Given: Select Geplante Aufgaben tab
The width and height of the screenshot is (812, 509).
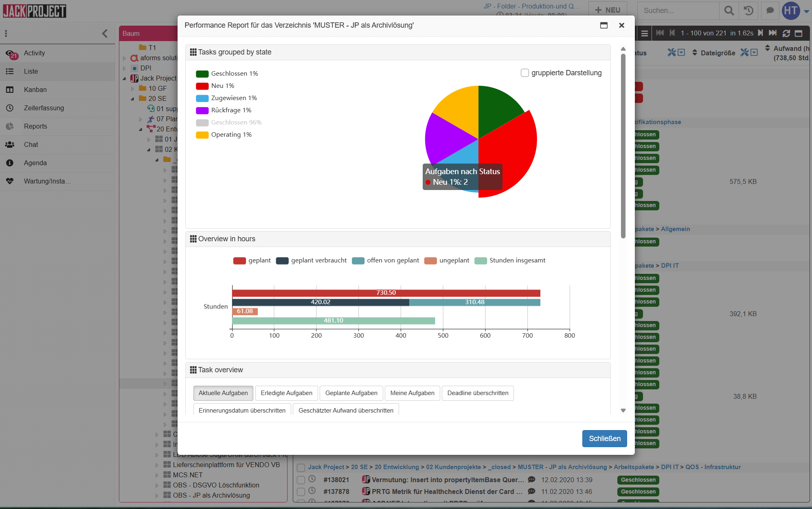Looking at the screenshot, I should coord(351,393).
